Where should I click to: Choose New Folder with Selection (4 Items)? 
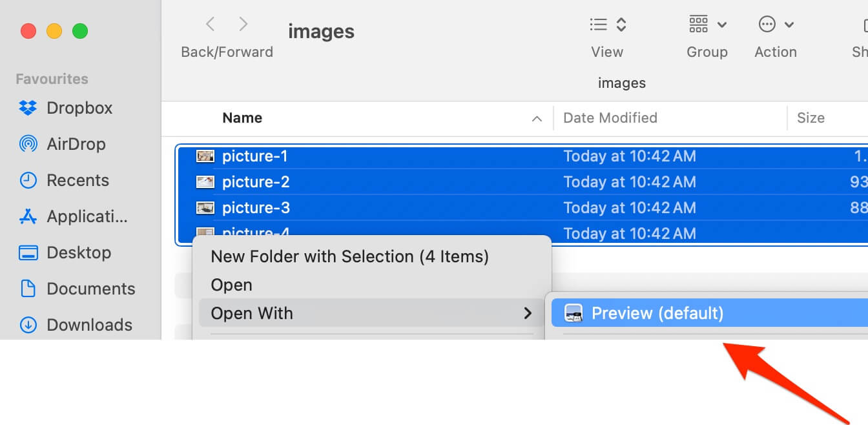click(349, 256)
